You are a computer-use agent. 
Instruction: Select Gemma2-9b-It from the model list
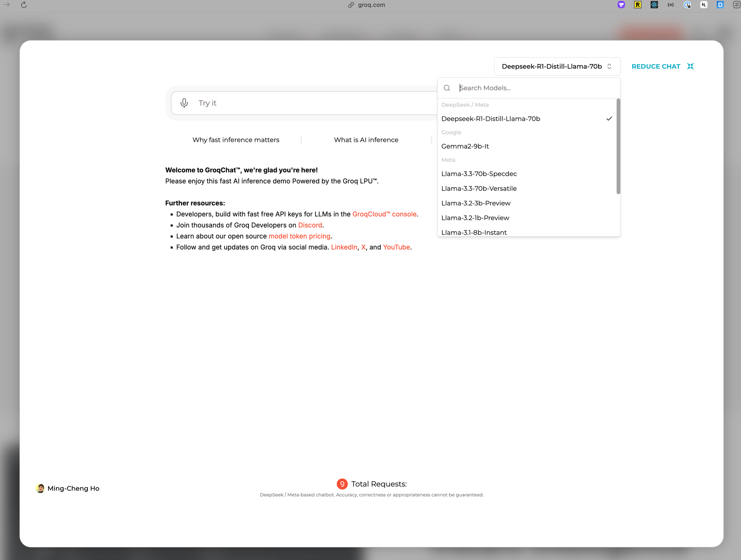click(x=465, y=146)
